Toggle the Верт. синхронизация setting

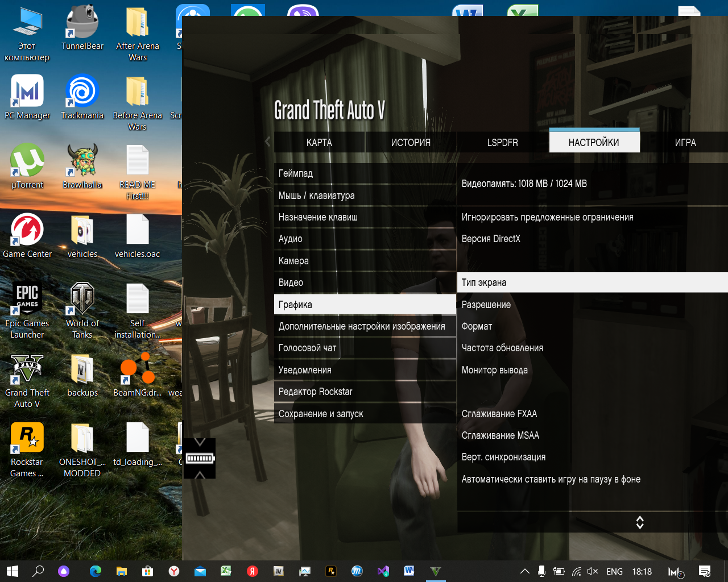tap(593, 457)
